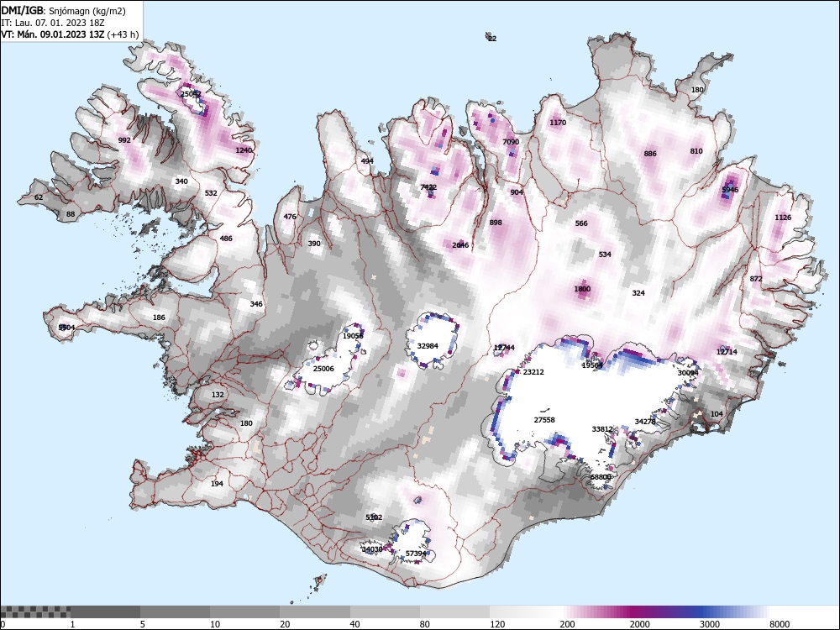
Task: Click the map value 88
Action: pos(71,214)
